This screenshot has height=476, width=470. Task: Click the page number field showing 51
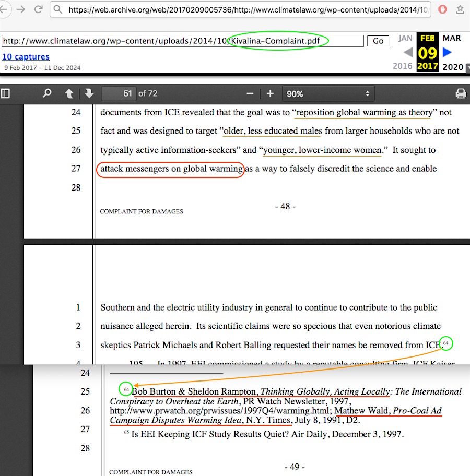tap(119, 93)
